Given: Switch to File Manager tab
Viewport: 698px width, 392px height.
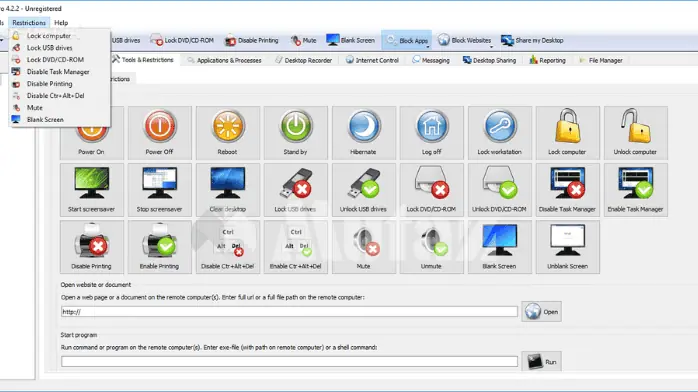Looking at the screenshot, I should coord(601,60).
